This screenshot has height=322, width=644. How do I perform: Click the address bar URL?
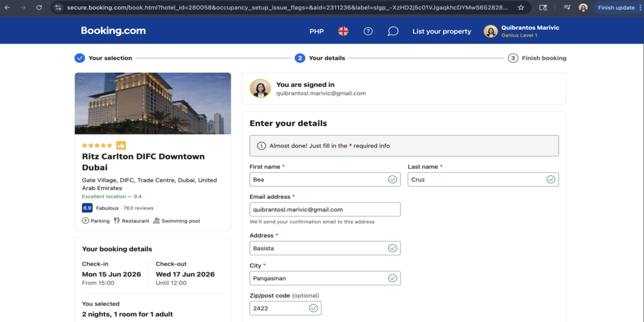tap(287, 7)
